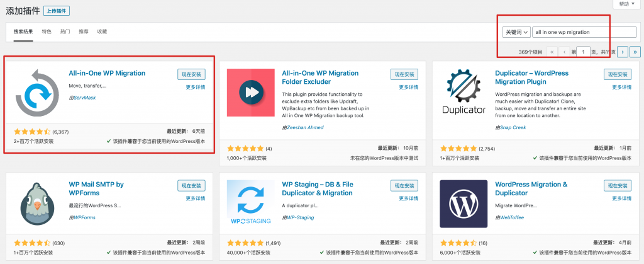Jump to last page of results

click(635, 52)
